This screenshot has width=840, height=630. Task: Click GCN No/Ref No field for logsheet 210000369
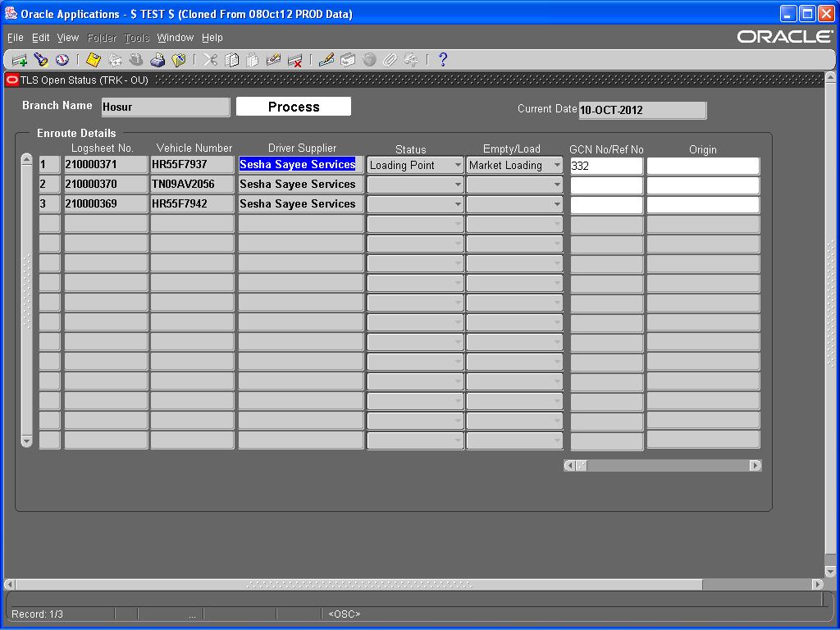[606, 204]
